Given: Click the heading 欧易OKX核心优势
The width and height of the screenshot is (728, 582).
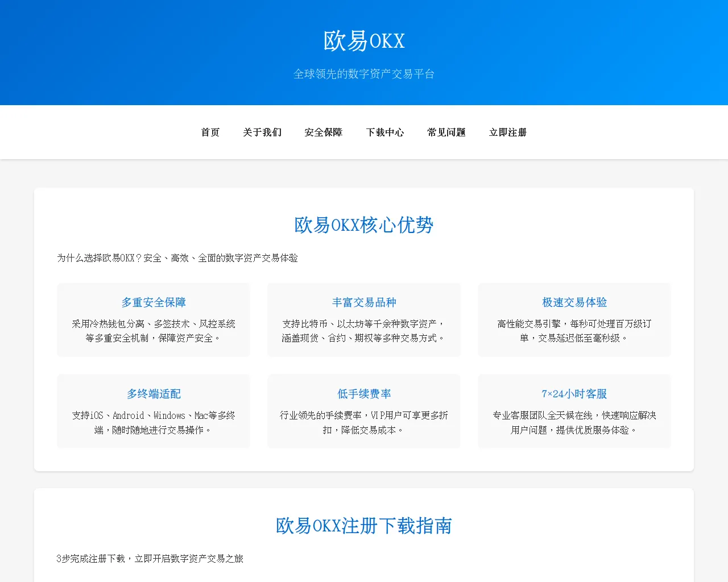Looking at the screenshot, I should (364, 225).
